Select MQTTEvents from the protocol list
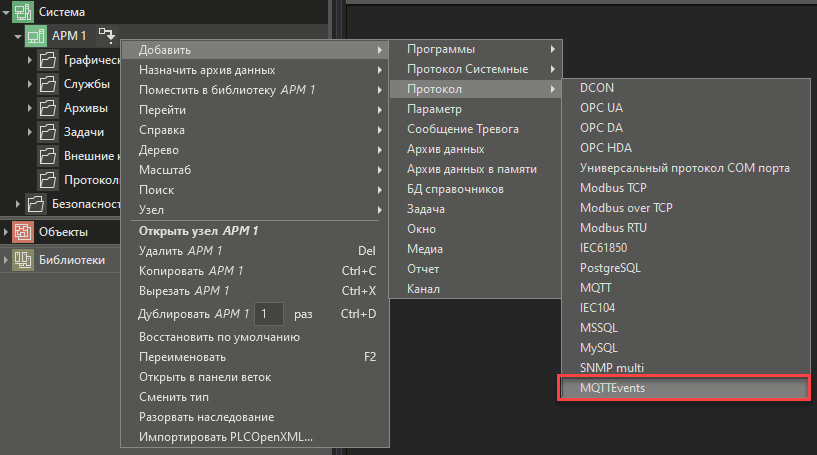 click(x=683, y=387)
